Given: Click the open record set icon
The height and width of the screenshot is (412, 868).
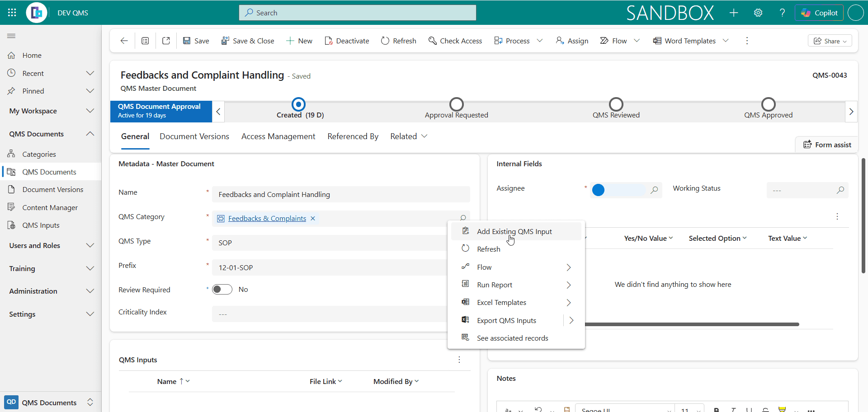Looking at the screenshot, I should 145,41.
